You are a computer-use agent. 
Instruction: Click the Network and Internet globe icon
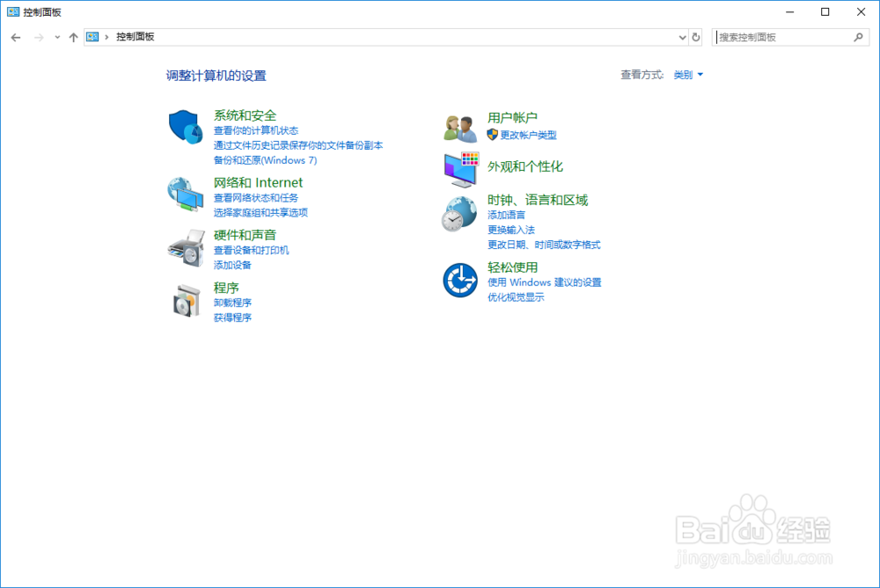click(185, 195)
